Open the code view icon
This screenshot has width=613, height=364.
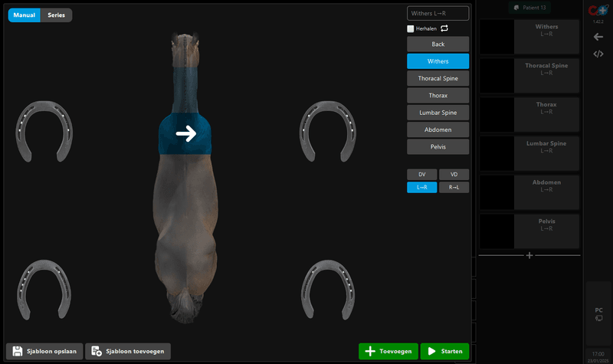click(598, 54)
